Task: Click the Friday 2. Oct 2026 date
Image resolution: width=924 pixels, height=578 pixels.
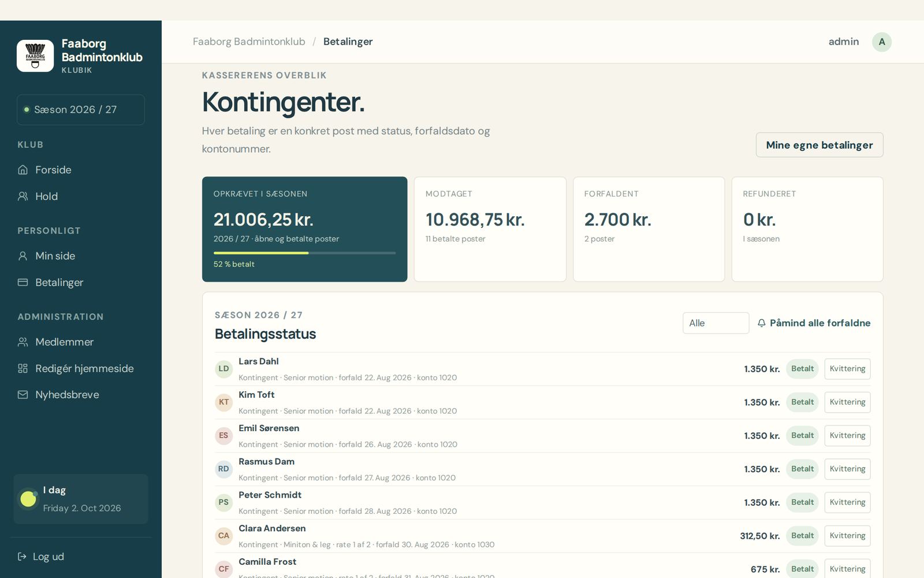Action: pos(82,509)
